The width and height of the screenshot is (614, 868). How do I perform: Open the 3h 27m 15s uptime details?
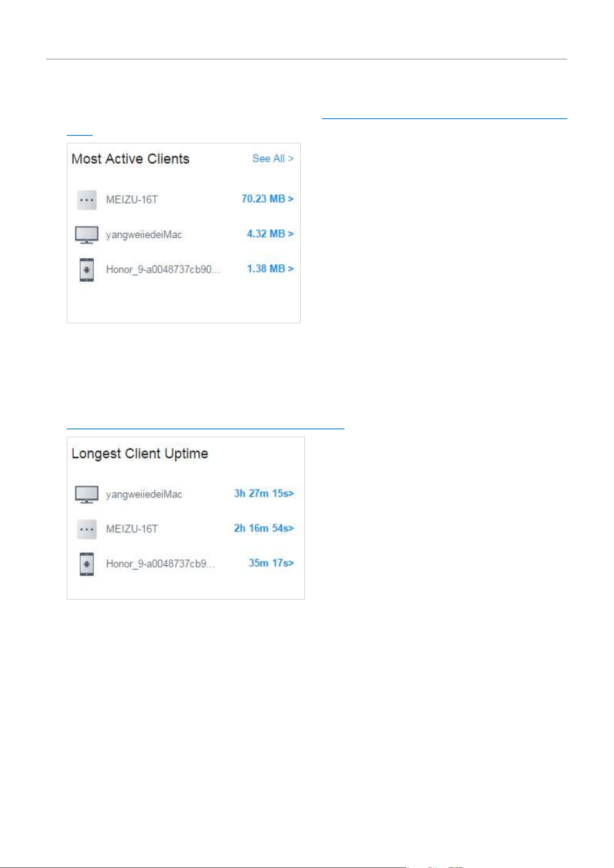click(264, 493)
